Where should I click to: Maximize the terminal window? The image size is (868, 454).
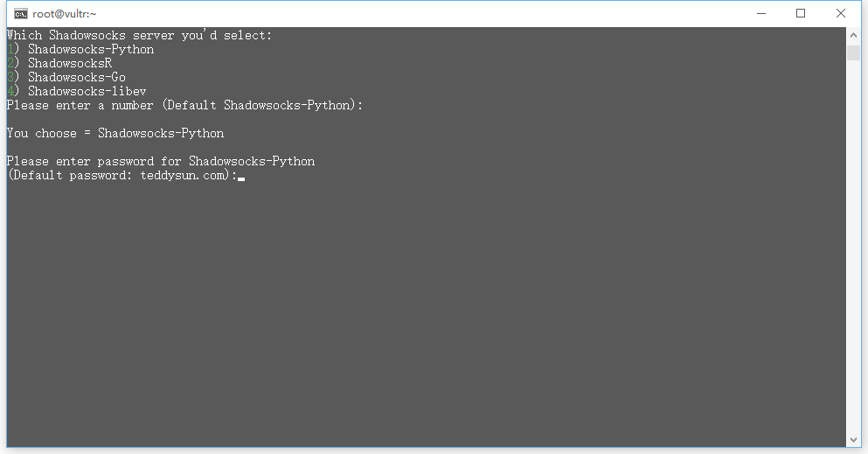(x=801, y=13)
